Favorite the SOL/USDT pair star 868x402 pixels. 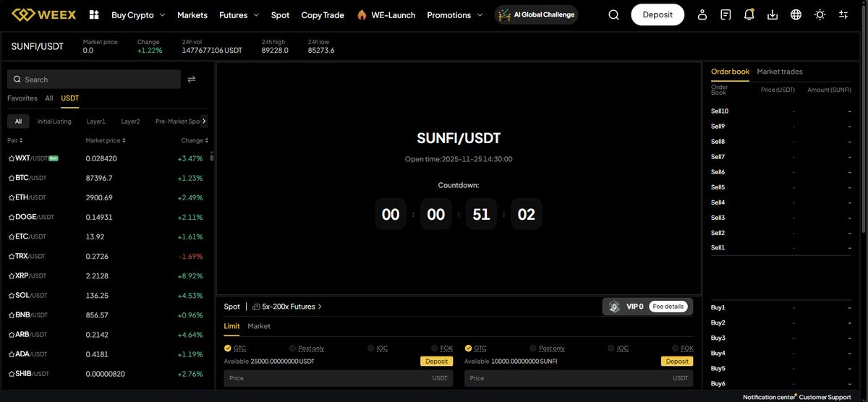pos(11,295)
